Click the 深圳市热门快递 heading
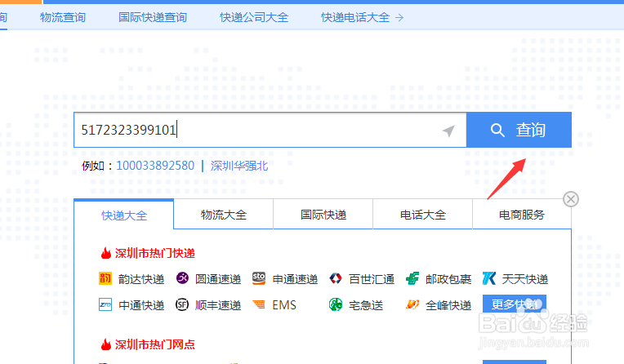The image size is (624, 364). coord(155,253)
